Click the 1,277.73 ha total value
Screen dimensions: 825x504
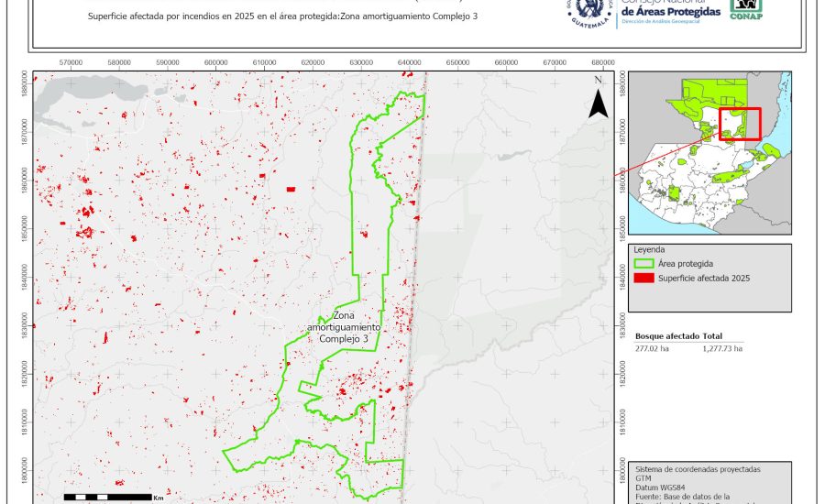722,349
